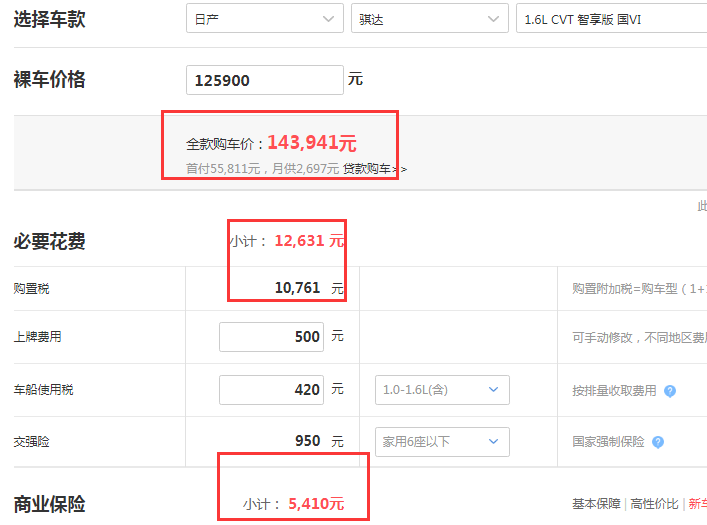
Task: Expand the 1.0-1.6L(含) displacement dropdown
Action: [x=442, y=390]
